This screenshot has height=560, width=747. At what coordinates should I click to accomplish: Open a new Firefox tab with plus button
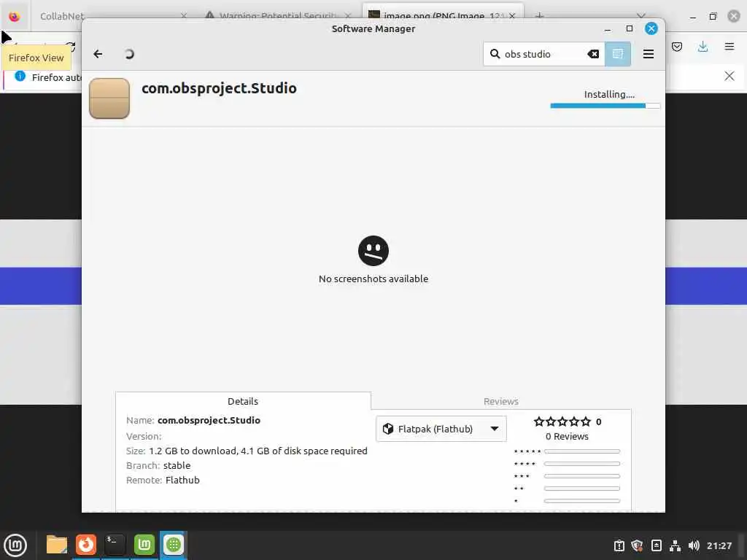539,16
